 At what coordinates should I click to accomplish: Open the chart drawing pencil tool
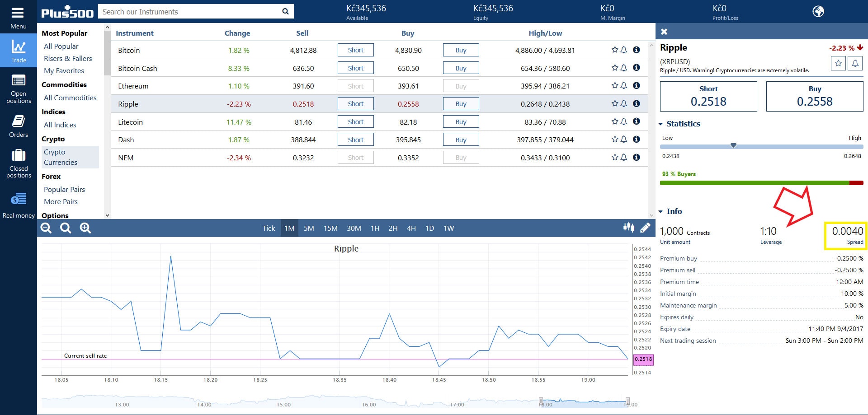645,228
